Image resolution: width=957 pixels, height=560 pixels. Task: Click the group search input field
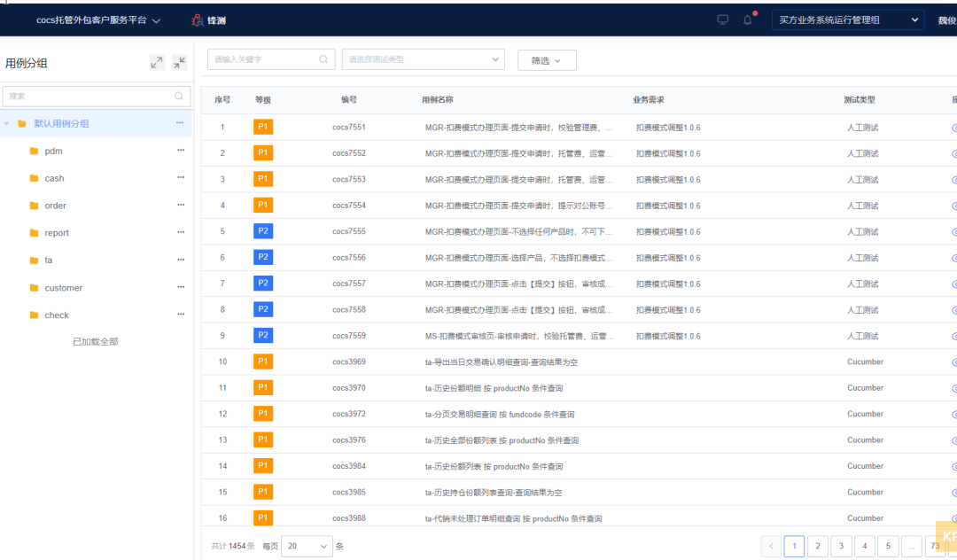pos(89,96)
